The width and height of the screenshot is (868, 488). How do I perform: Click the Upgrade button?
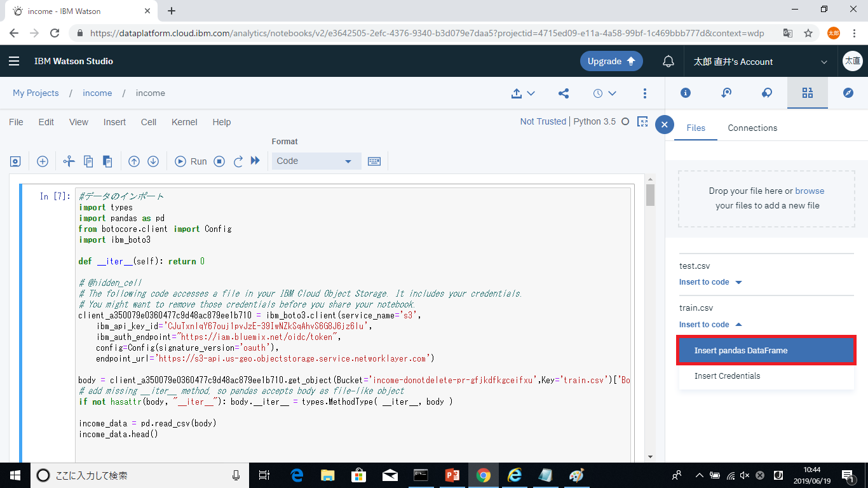coord(611,61)
